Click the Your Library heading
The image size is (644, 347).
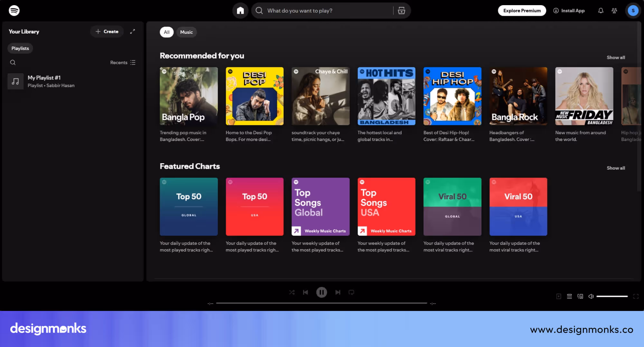24,32
